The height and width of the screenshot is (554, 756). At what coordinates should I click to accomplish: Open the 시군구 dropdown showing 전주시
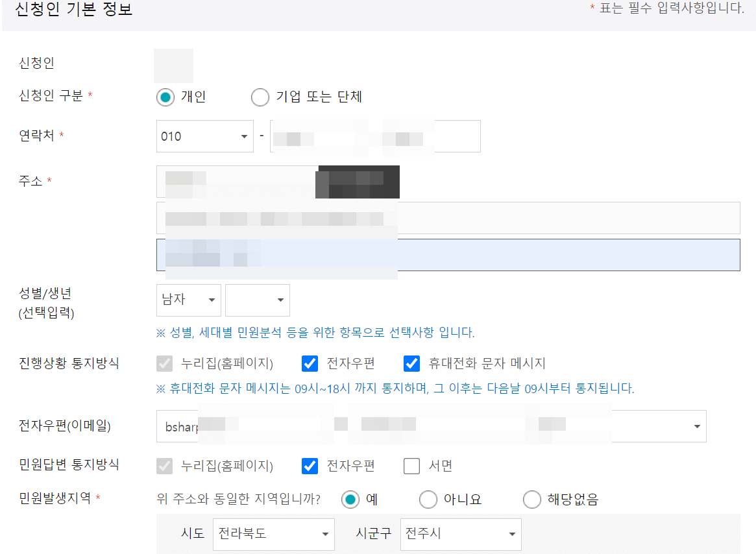click(461, 535)
